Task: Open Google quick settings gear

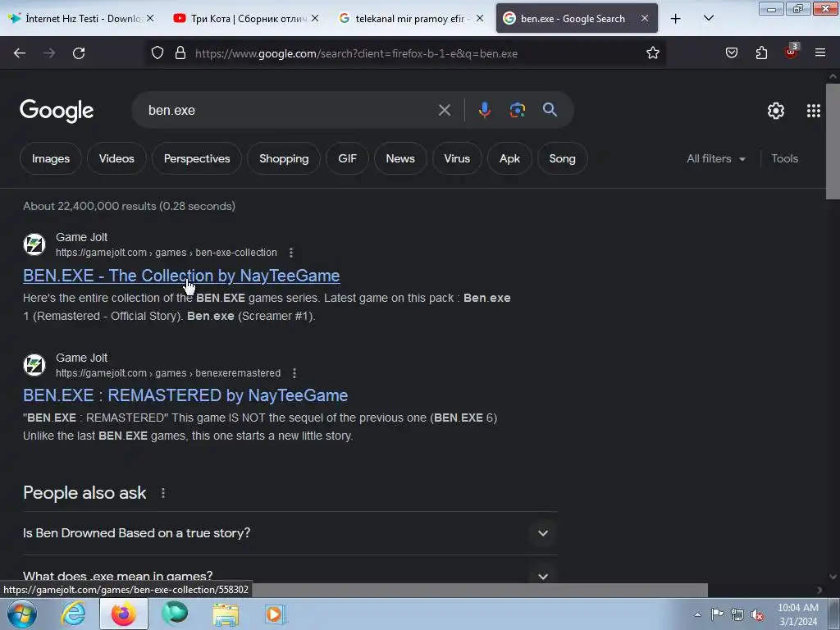Action: click(776, 111)
